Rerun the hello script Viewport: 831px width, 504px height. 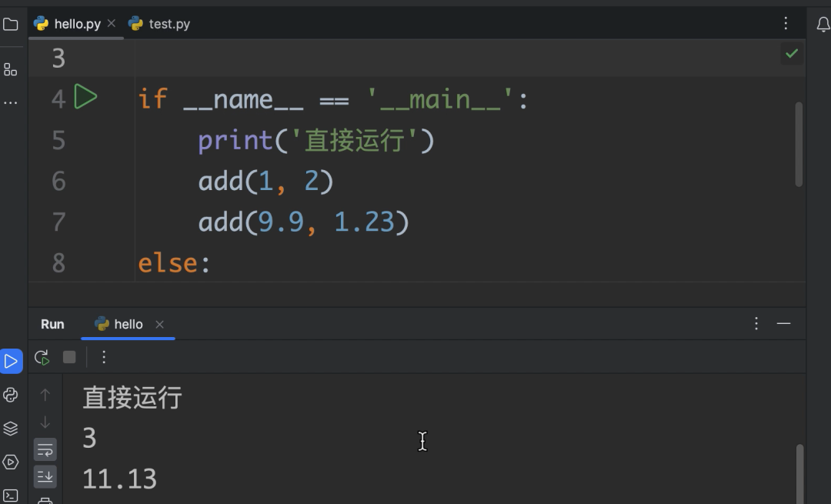(x=42, y=358)
